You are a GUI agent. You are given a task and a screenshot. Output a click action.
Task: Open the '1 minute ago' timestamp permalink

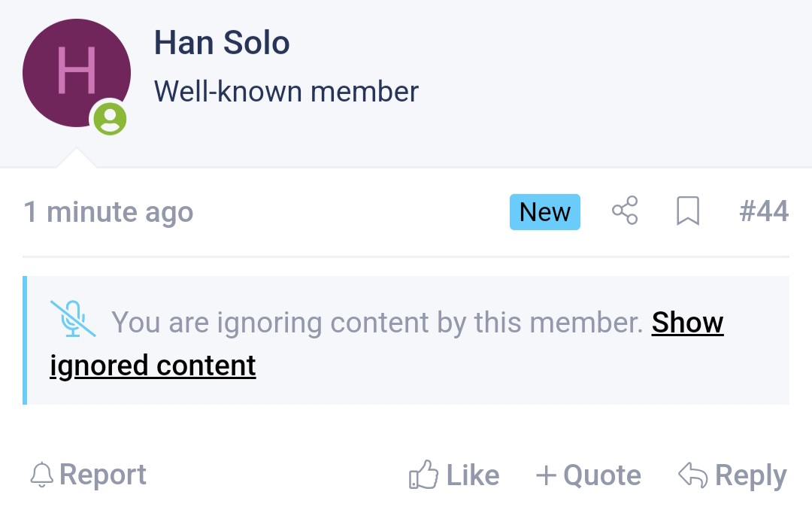(x=109, y=212)
